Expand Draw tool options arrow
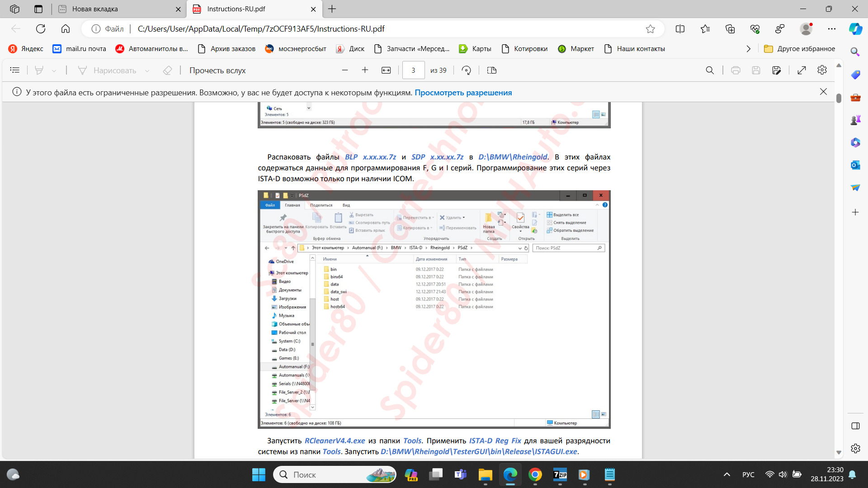Screen dimensions: 868x488 click(147, 70)
